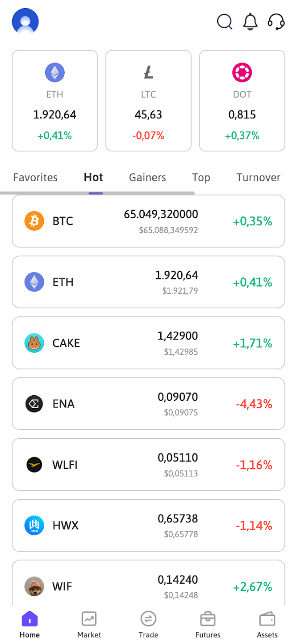Screen dimensions: 297x644
Task: Switch to the Favorites tab
Action: (35, 178)
